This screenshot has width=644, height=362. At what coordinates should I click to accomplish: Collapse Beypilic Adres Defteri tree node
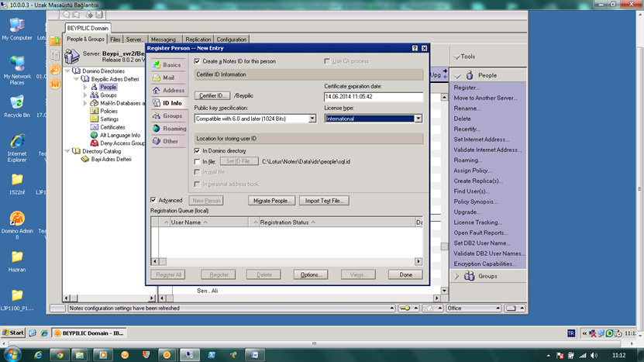76,79
